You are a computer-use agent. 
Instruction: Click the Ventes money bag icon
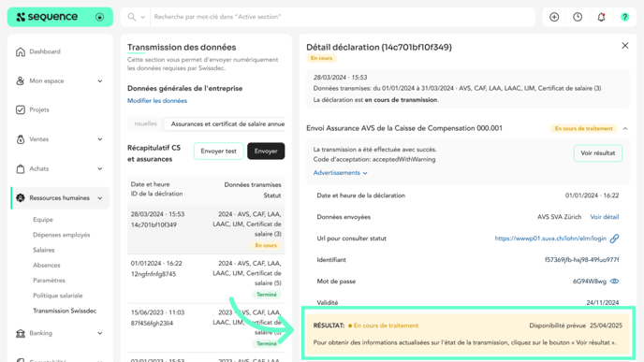coord(21,139)
